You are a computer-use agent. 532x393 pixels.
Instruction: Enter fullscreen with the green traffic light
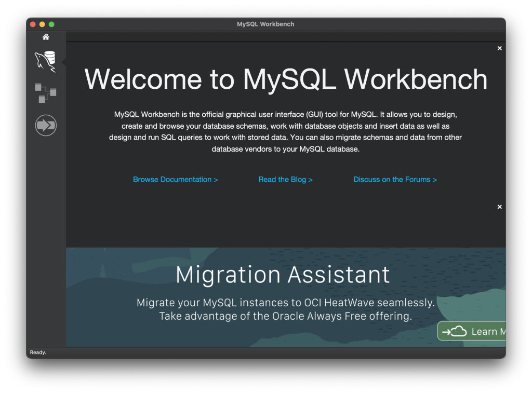(x=51, y=24)
